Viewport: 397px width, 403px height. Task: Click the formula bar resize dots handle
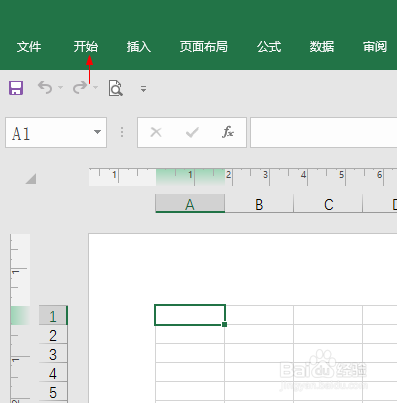point(122,132)
